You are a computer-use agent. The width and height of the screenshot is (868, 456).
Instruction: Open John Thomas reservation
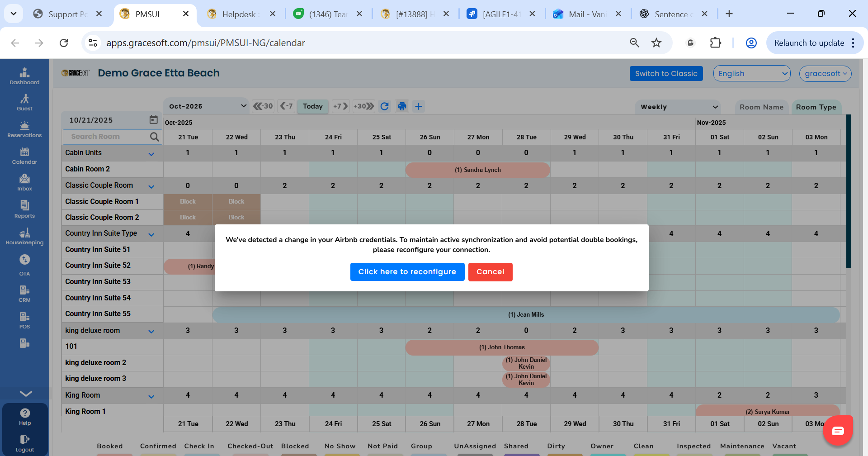(x=502, y=347)
